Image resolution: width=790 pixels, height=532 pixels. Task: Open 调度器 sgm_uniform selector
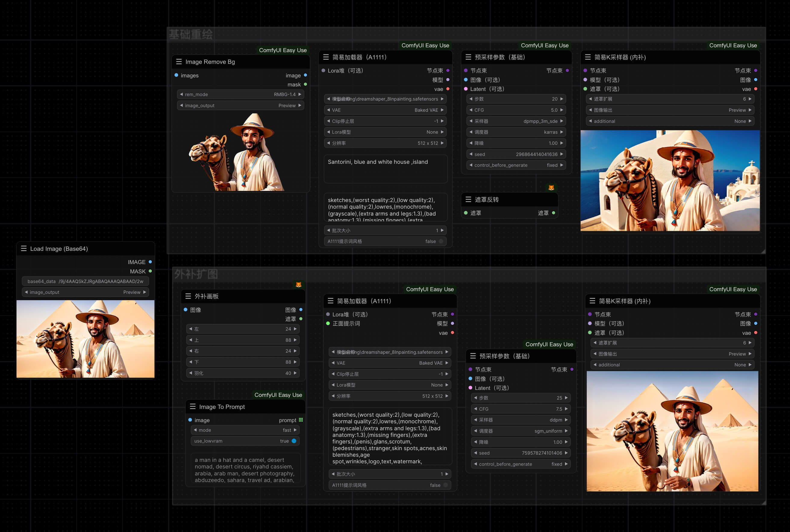point(520,431)
